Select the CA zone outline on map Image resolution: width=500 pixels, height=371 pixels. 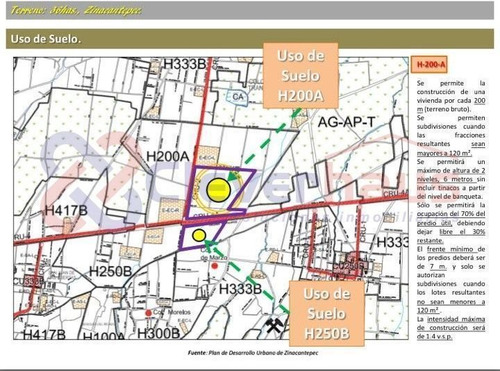pyautogui.click(x=237, y=97)
